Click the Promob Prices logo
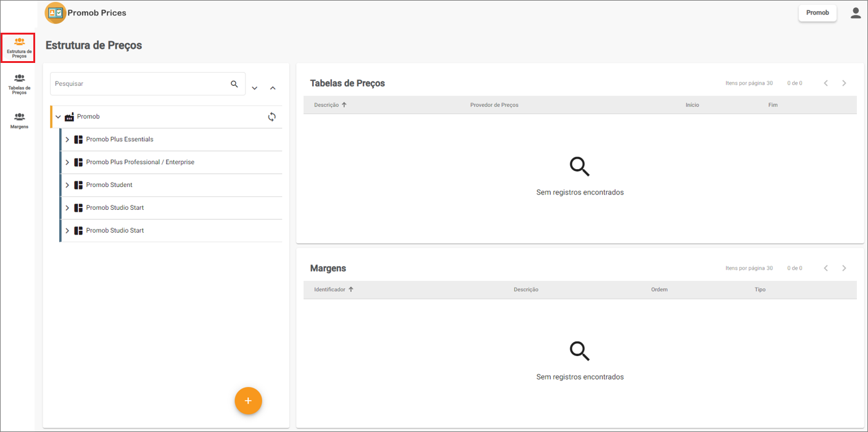868x432 pixels. (56, 13)
